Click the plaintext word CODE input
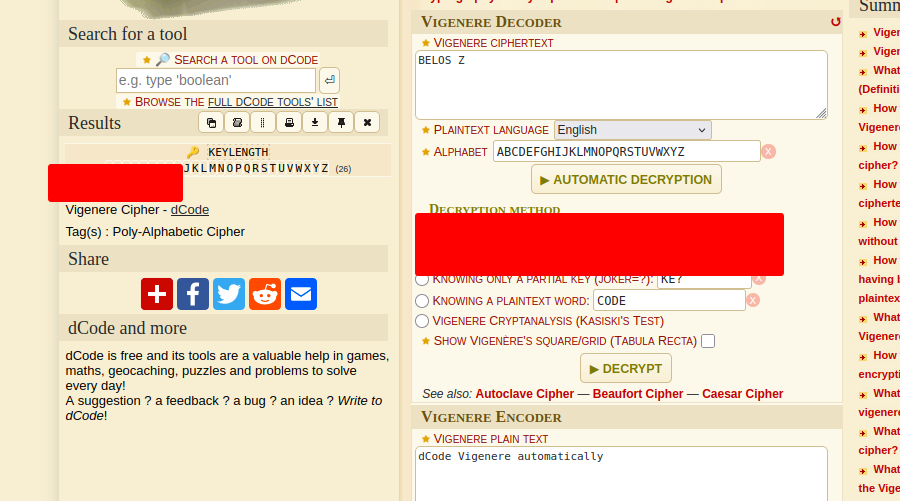This screenshot has width=900, height=501. click(669, 301)
